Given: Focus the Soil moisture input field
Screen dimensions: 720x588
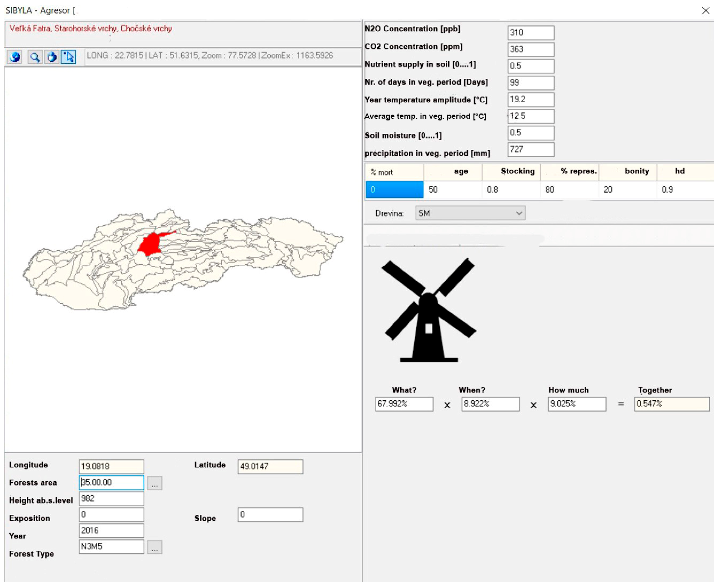Looking at the screenshot, I should click(x=531, y=133).
